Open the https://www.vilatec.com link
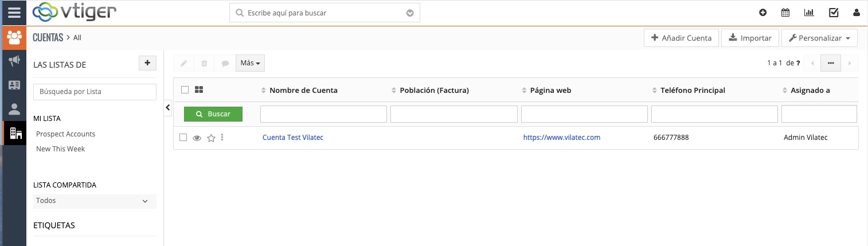Viewport: 868px width, 246px height. (561, 138)
